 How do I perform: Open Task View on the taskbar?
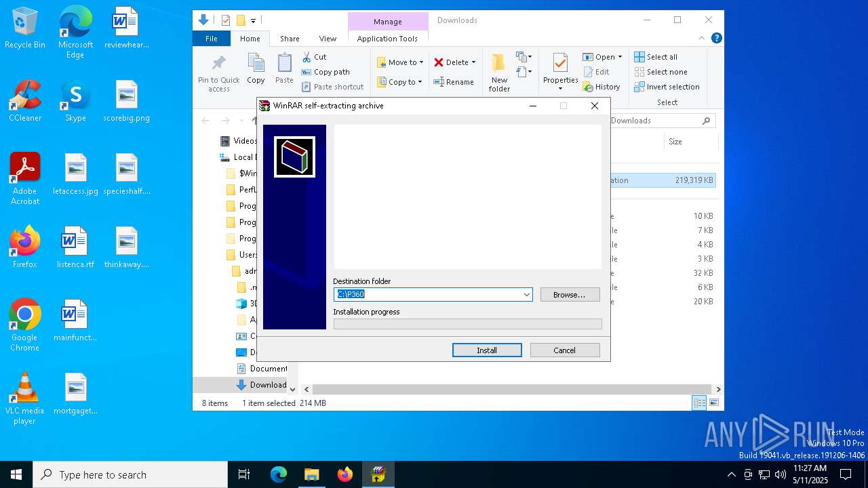pyautogui.click(x=244, y=474)
